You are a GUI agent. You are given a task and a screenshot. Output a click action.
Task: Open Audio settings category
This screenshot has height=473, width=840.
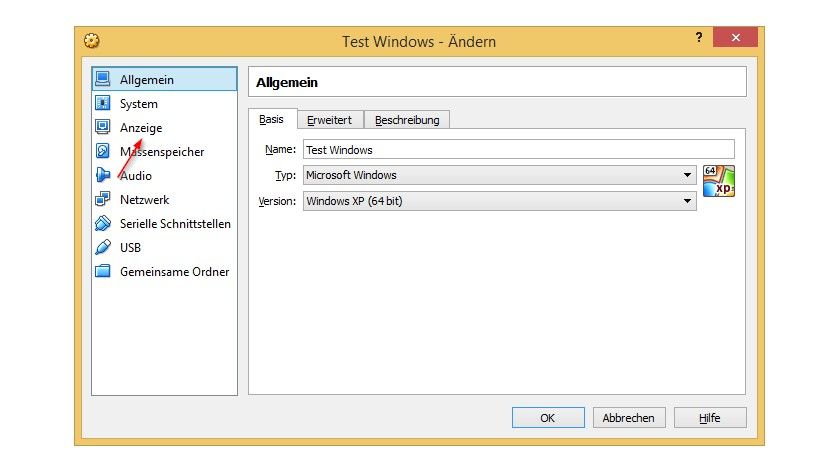tap(164, 176)
